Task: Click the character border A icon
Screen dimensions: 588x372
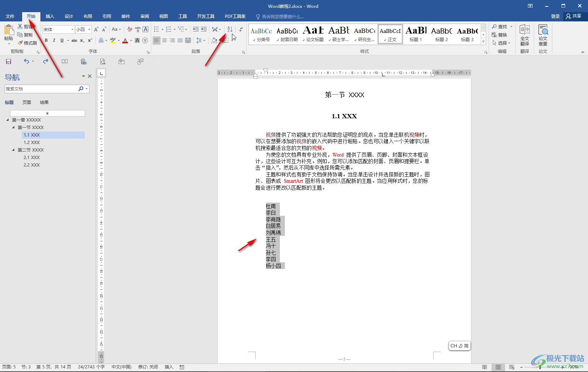Action: coord(145,29)
